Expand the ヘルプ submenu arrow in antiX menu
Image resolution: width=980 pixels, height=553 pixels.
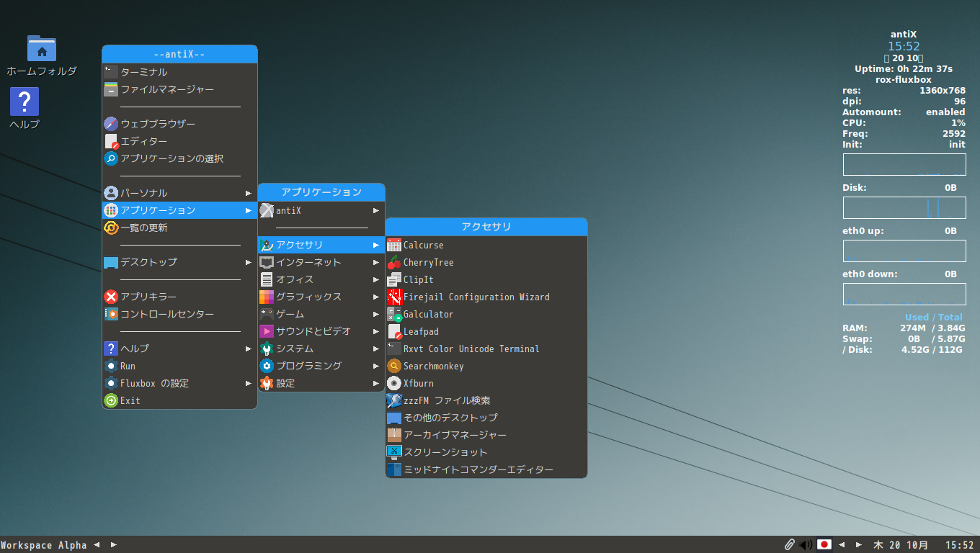[249, 349]
